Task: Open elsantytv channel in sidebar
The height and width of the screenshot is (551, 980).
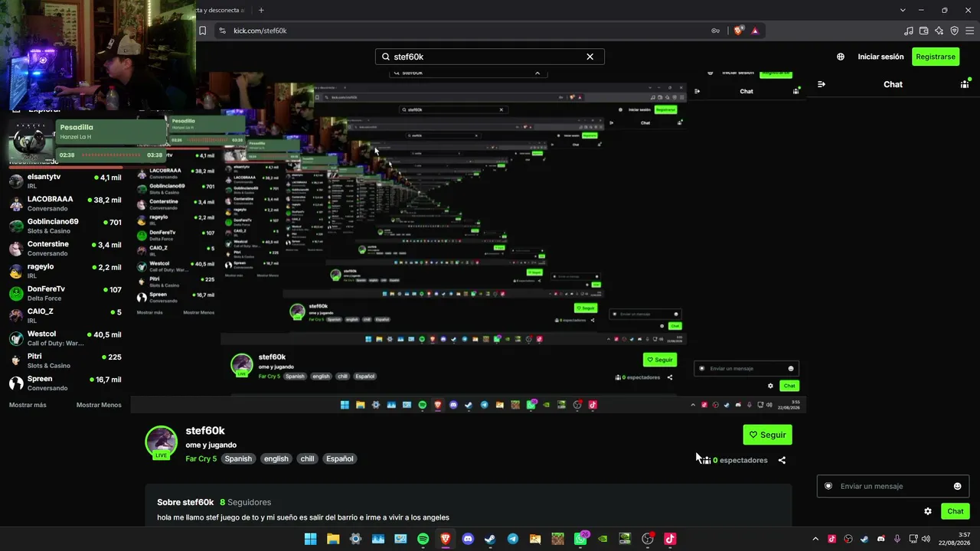Action: (x=65, y=181)
